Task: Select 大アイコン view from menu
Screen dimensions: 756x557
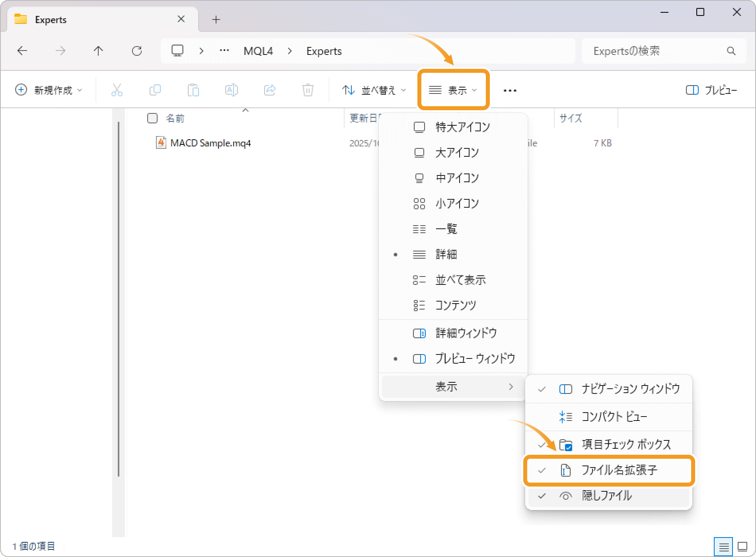Action: 457,153
